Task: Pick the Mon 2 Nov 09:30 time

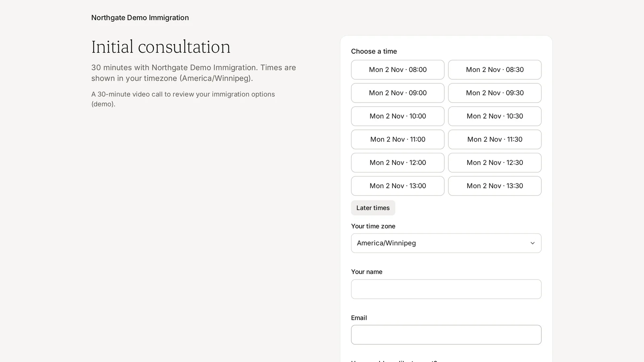Action: coord(495,93)
